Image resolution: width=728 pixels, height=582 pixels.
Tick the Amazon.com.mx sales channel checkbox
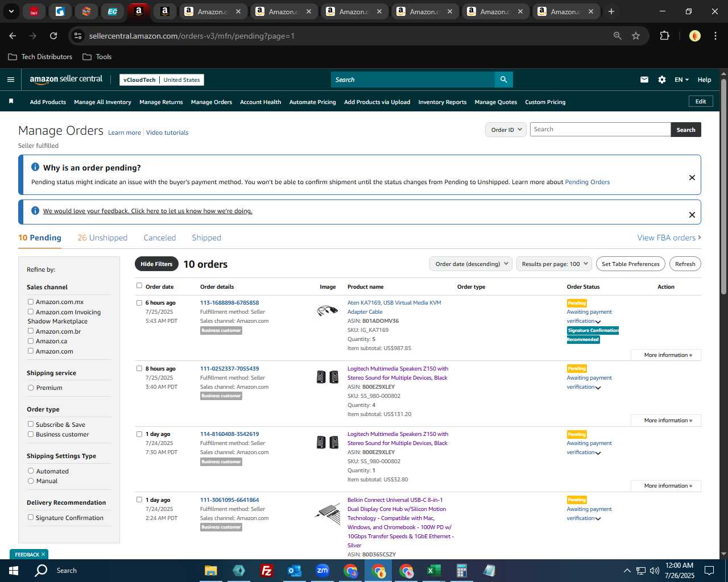[31, 302]
